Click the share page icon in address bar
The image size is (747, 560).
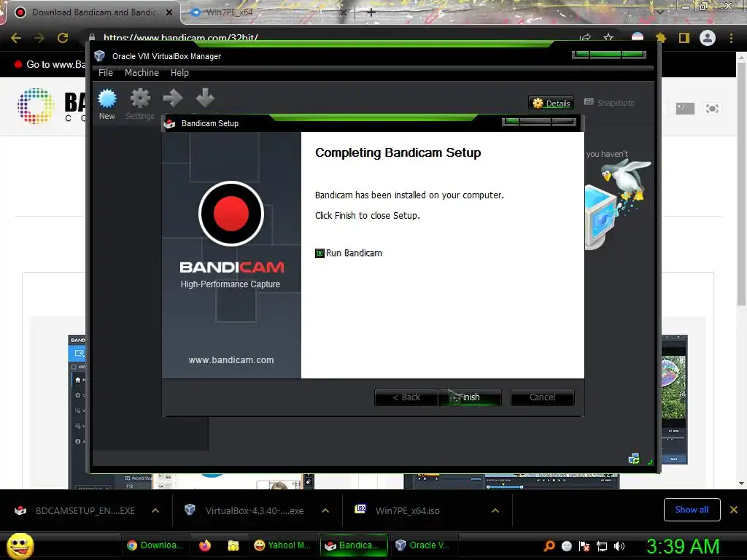[x=586, y=37]
